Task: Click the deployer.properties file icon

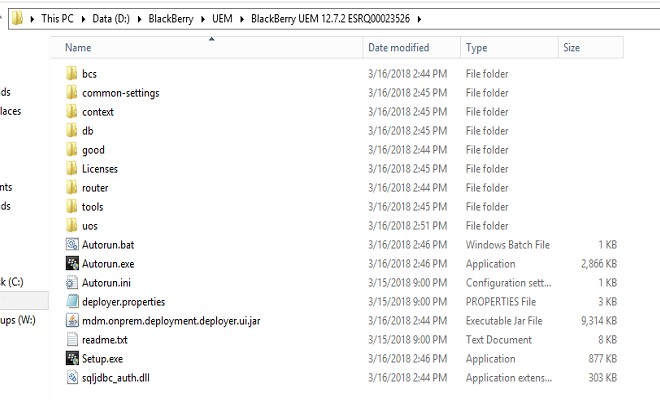Action: 71,301
